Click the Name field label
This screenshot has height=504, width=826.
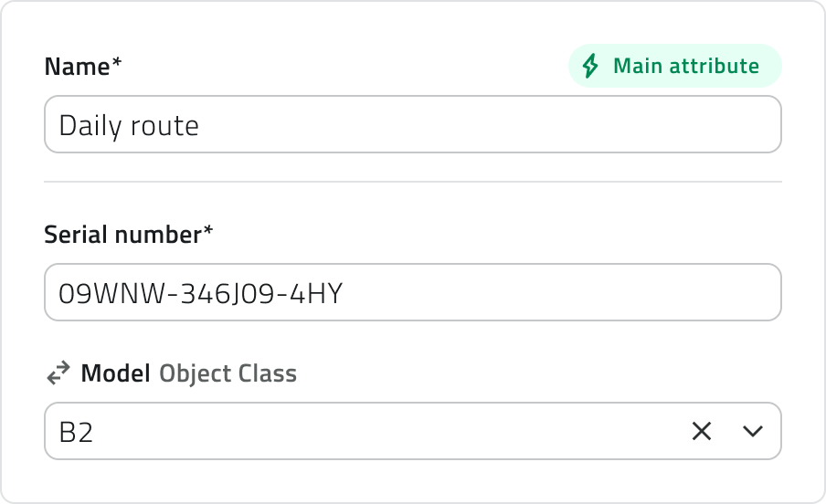[77, 67]
